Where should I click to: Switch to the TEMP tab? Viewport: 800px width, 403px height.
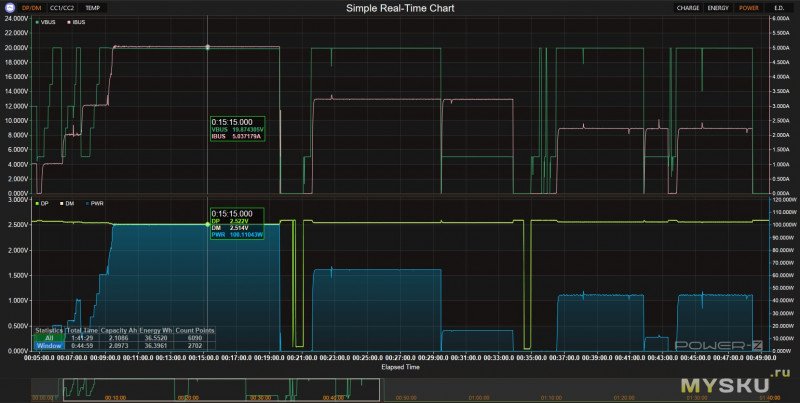click(93, 8)
